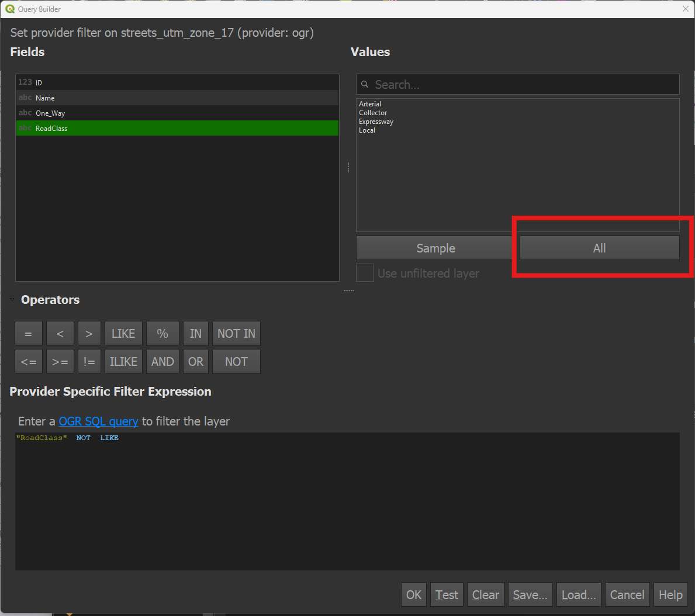The image size is (695, 616).
Task: Toggle the Use unfiltered layer checkbox
Action: tap(365, 273)
